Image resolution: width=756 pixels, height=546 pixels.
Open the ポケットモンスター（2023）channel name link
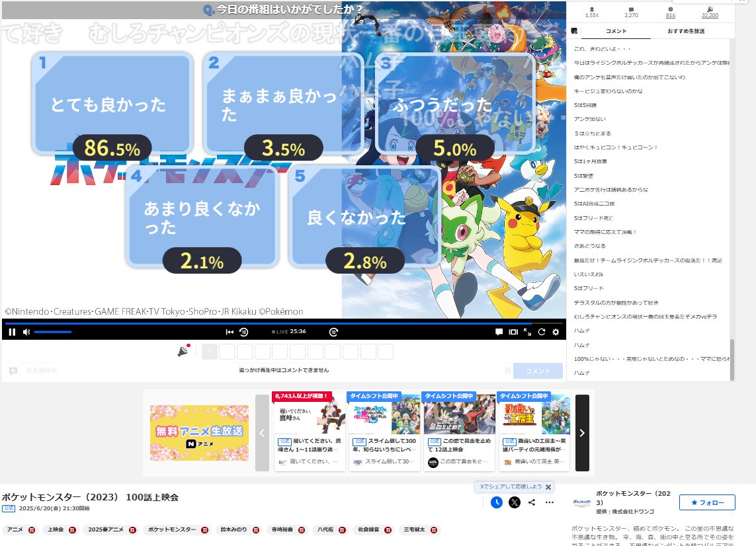pyautogui.click(x=632, y=498)
